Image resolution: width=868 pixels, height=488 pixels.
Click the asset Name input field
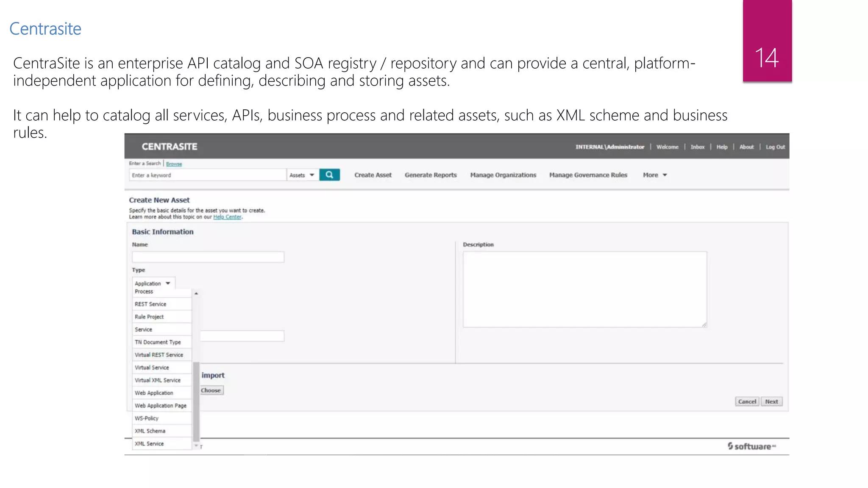pyautogui.click(x=208, y=257)
